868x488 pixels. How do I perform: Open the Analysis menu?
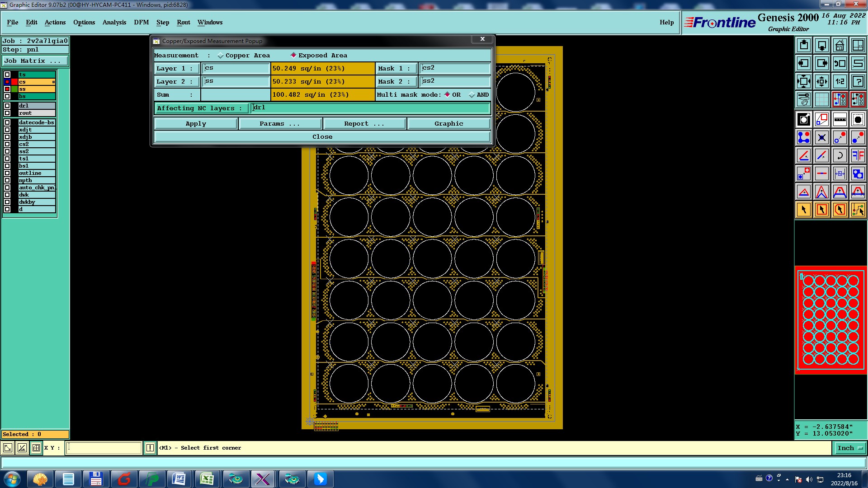114,22
